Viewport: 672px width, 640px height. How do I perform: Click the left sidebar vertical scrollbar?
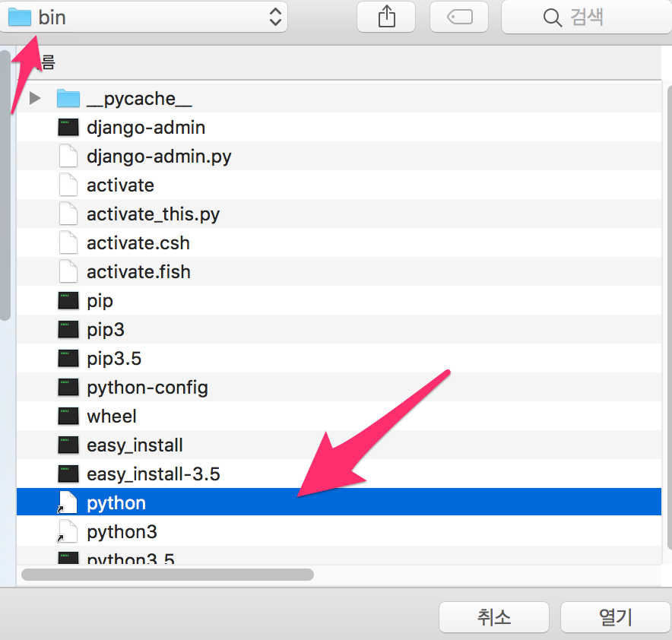[5, 185]
